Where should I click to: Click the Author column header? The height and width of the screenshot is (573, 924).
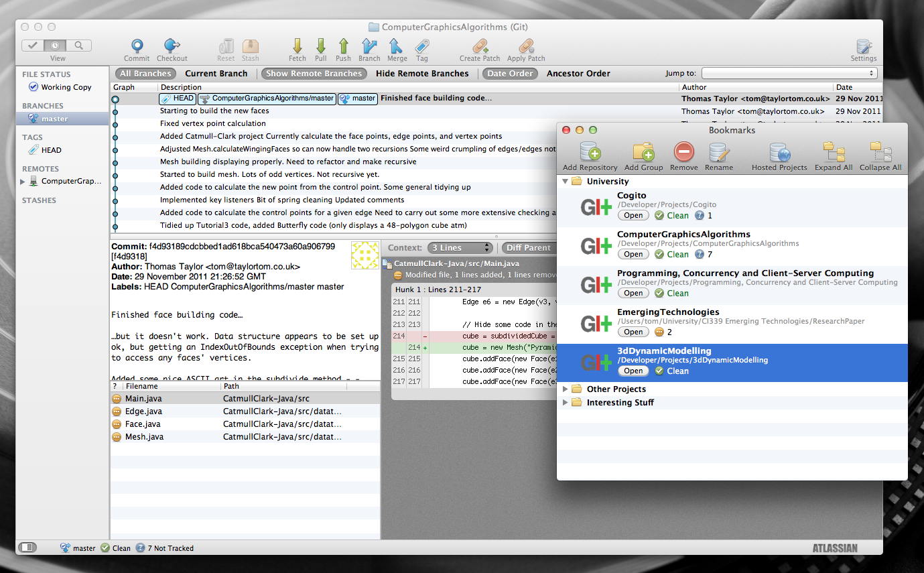[x=756, y=87]
